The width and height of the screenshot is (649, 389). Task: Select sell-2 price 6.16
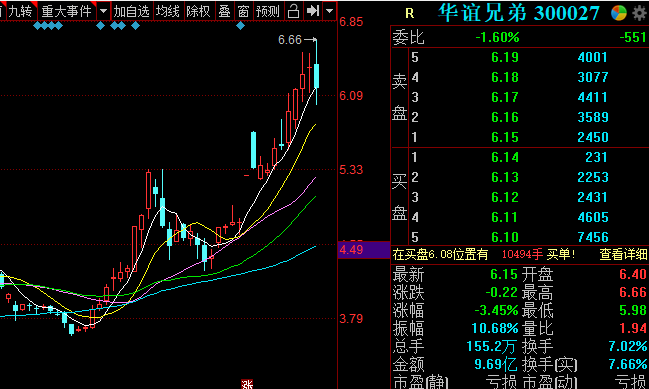(x=505, y=117)
